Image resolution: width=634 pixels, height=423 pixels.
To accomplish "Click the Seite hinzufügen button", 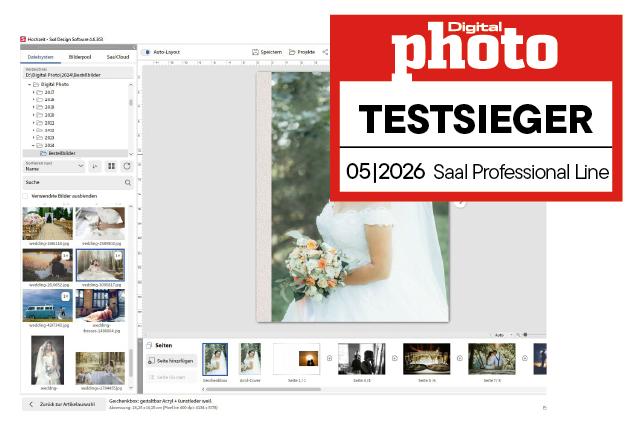I will pos(171,361).
